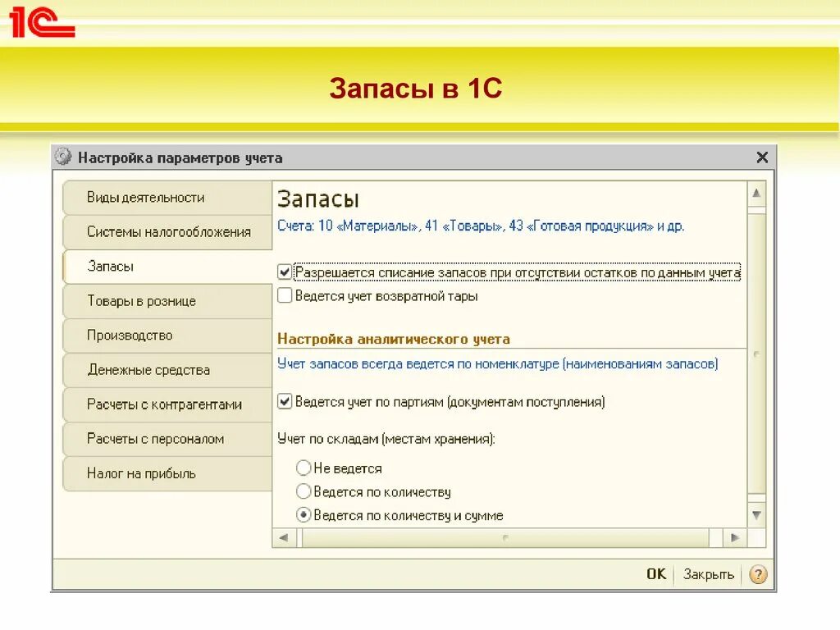
Task: Click the help question mark icon
Action: pos(758,574)
